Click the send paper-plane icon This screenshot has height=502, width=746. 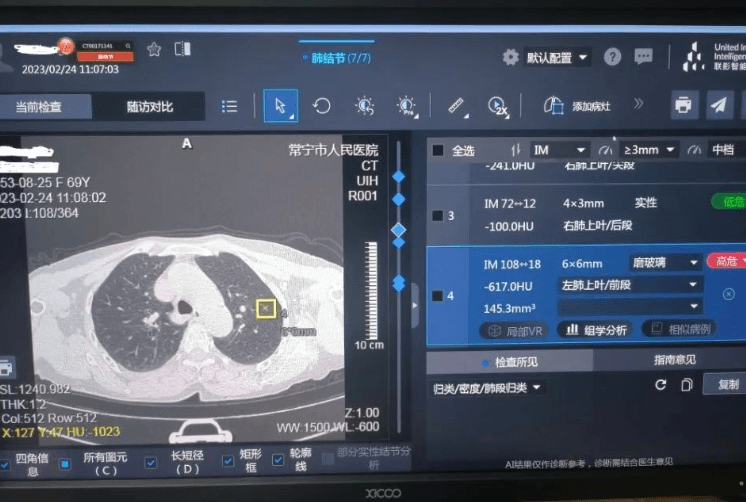click(x=719, y=104)
